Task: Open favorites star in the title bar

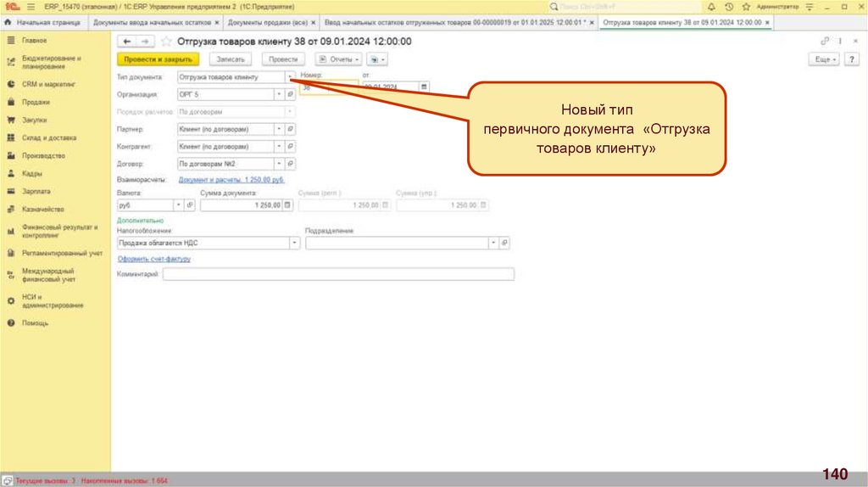Action: [x=746, y=7]
